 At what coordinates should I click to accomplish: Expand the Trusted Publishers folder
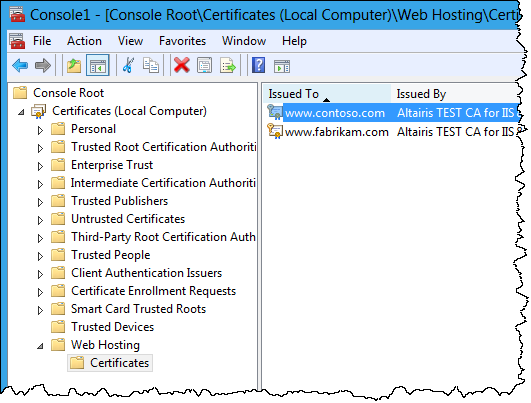pyautogui.click(x=40, y=202)
